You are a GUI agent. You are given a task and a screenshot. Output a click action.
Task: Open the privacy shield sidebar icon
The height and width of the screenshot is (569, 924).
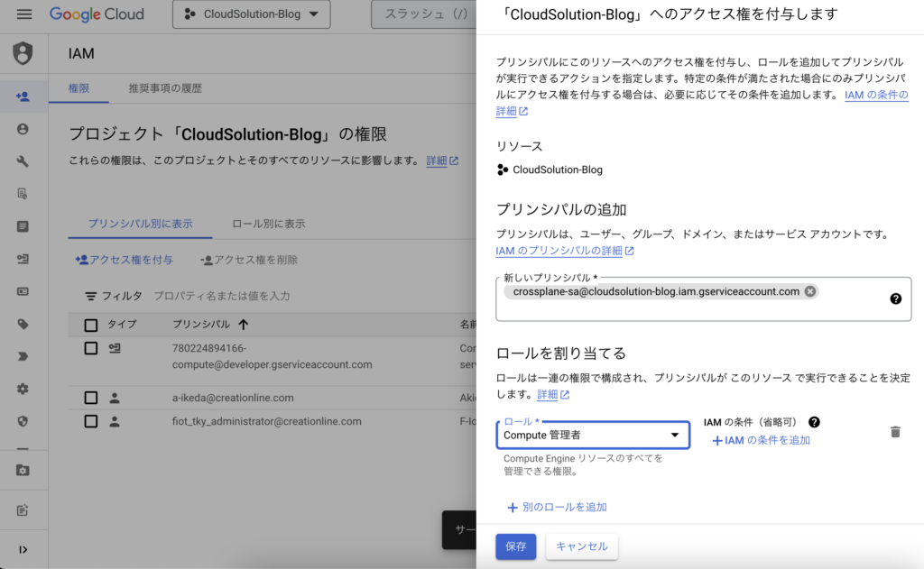(23, 421)
